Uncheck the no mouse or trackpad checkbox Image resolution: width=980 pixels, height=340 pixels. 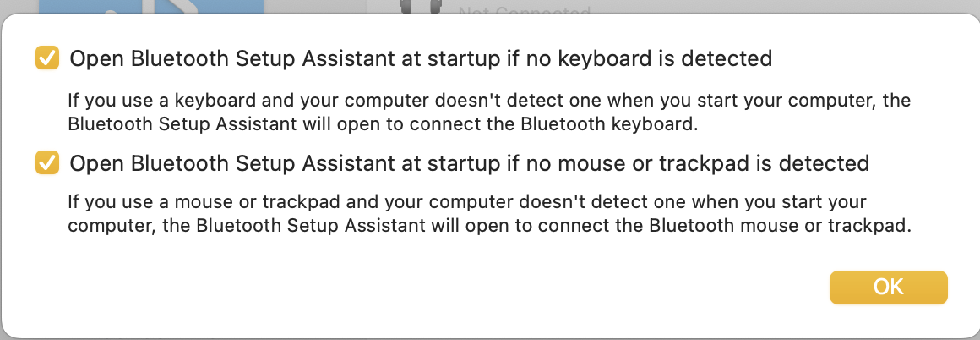[x=46, y=162]
